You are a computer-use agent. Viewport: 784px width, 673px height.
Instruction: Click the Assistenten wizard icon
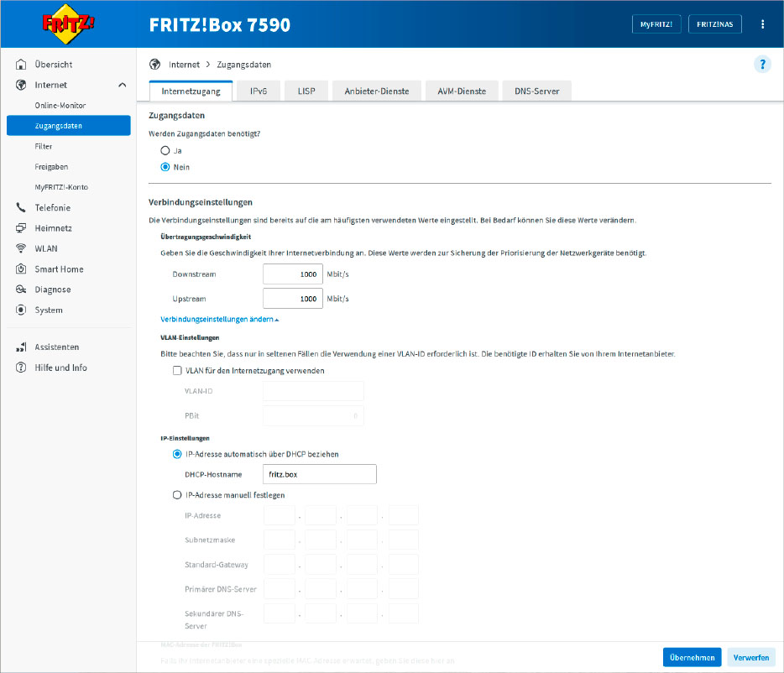coord(21,347)
